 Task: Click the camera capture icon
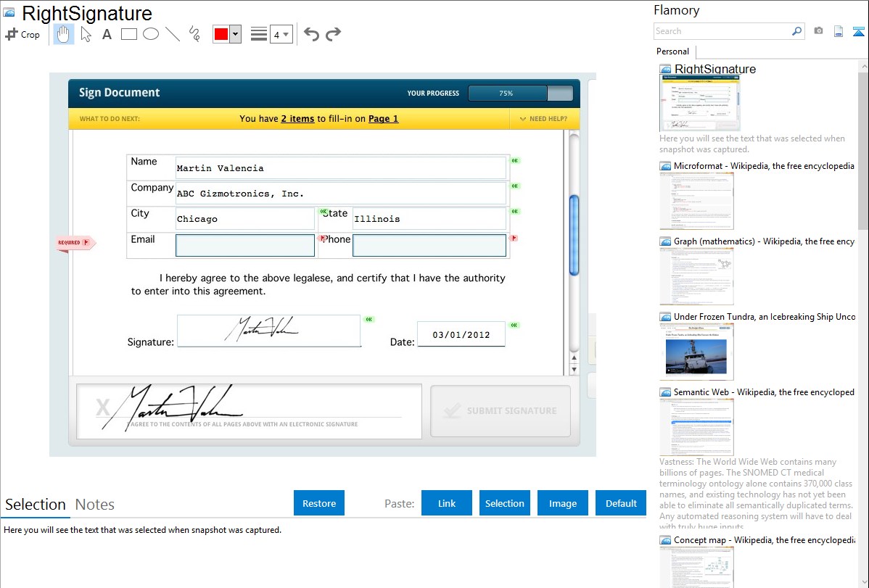coord(818,31)
